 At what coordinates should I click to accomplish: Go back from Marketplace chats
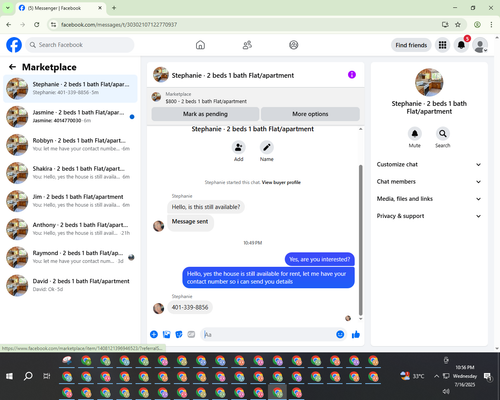[12, 67]
